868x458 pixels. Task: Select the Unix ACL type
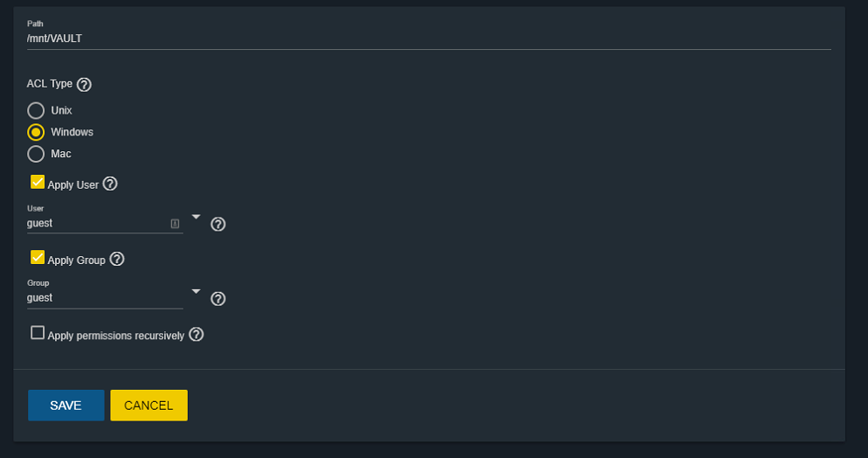36,110
